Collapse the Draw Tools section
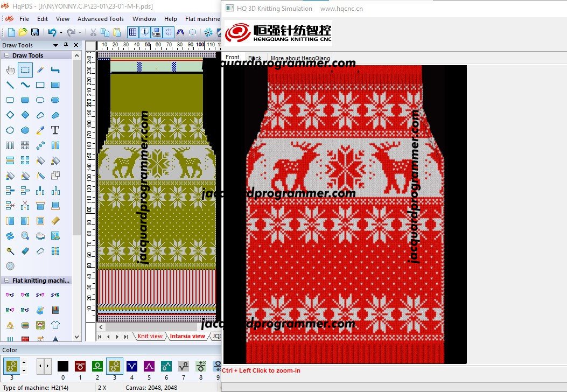Viewport: 567px width, 392px height. (x=6, y=55)
